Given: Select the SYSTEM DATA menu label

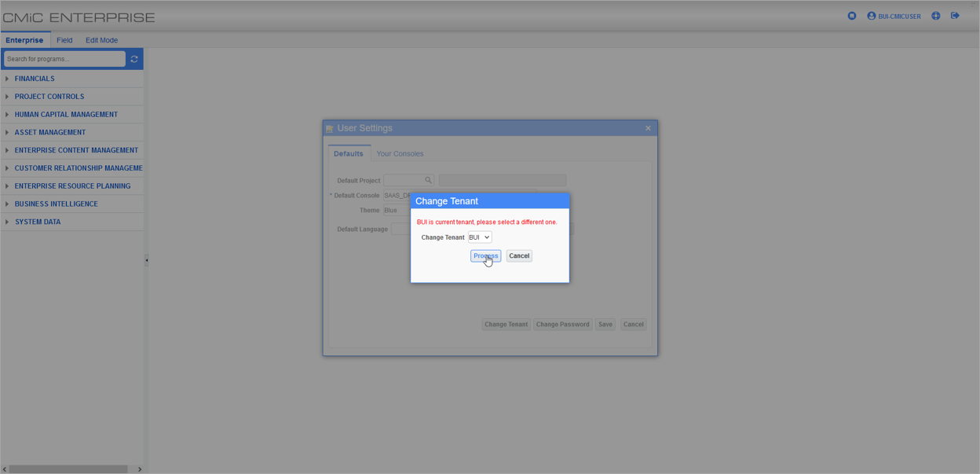Looking at the screenshot, I should coord(38,222).
